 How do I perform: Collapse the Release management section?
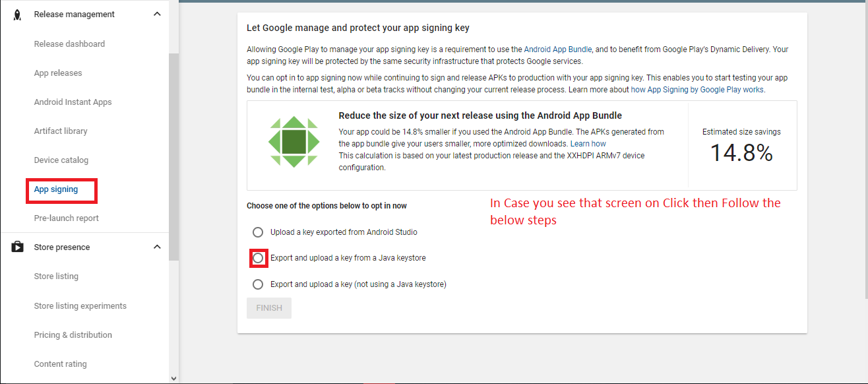coord(157,15)
